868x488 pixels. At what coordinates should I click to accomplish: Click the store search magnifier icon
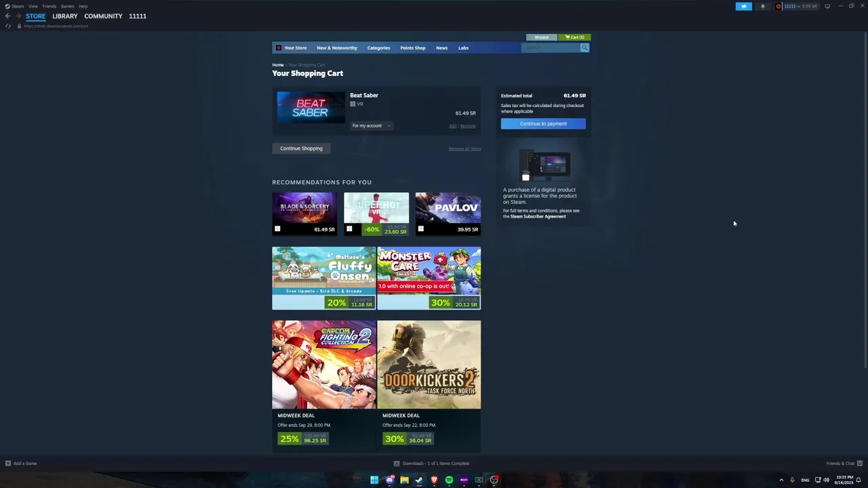(585, 47)
